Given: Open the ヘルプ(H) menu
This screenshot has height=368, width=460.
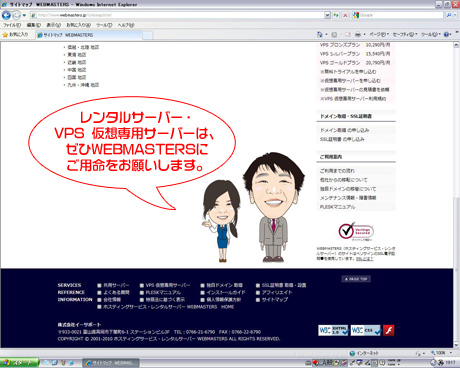Looking at the screenshot, I should click(126, 25).
